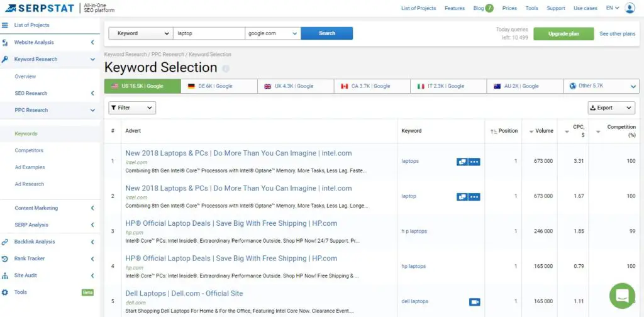The height and width of the screenshot is (317, 644).
Task: Click the SERP features icon for 'laptops'
Action: click(x=462, y=162)
